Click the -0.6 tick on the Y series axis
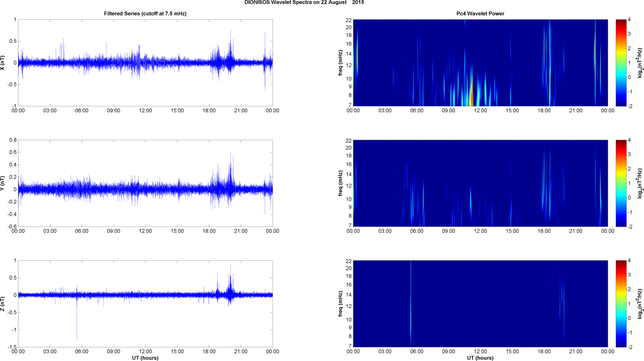644x361 pixels. 12,227
